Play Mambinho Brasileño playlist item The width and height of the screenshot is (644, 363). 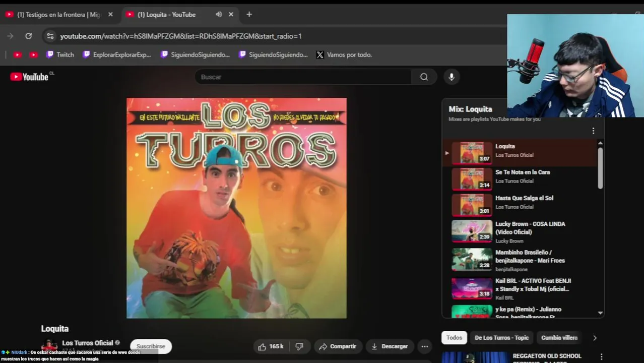520,260
